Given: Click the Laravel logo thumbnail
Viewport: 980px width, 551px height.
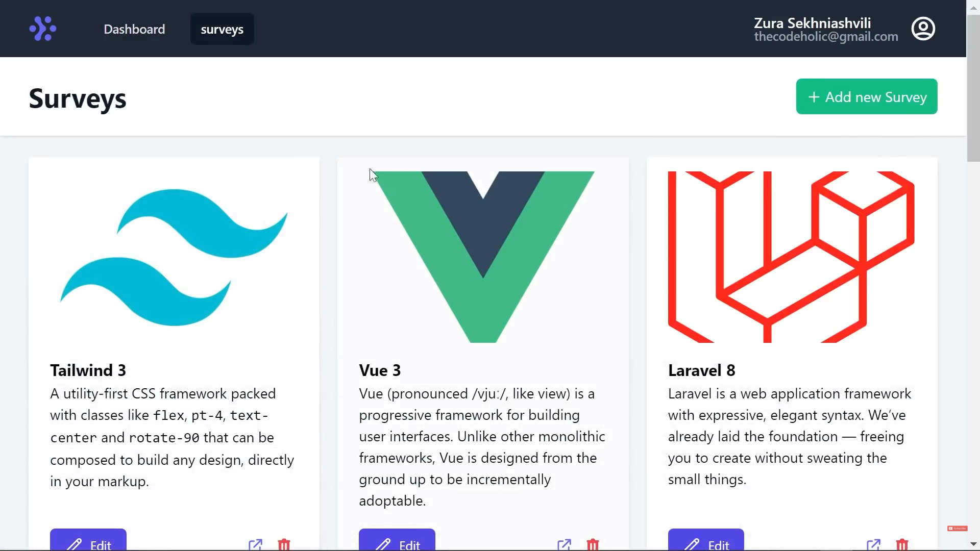Looking at the screenshot, I should [x=791, y=257].
